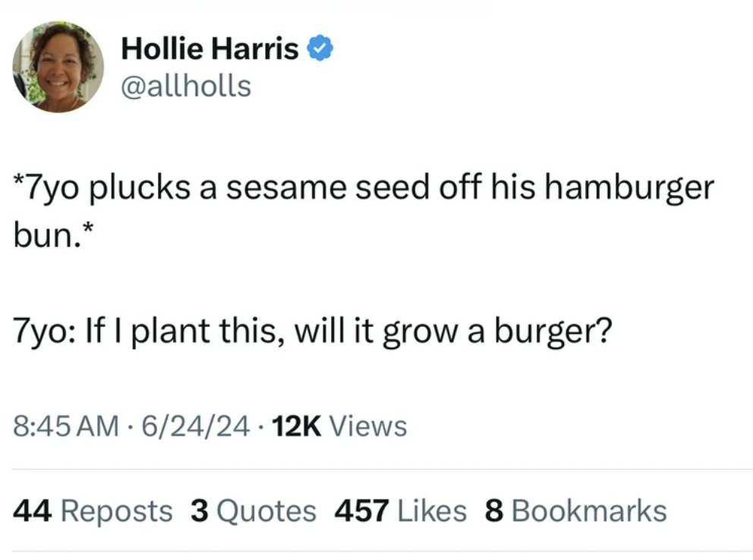
Task: Open Hollie Harris's profile name
Action: click(x=210, y=48)
